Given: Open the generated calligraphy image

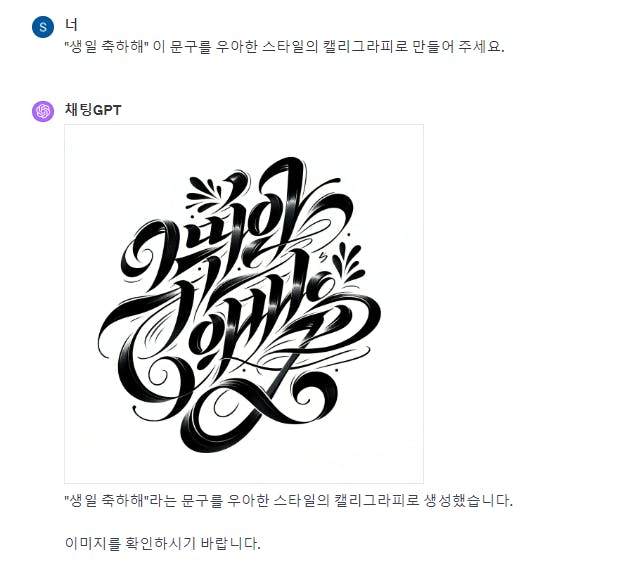Looking at the screenshot, I should (x=244, y=304).
